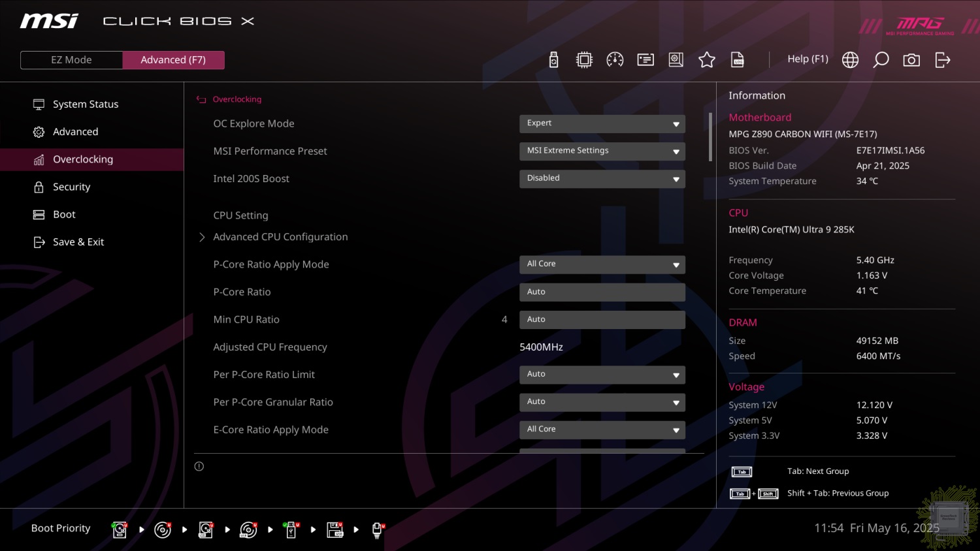Click the BIOS build date Apr 21, 2025
Image resolution: width=980 pixels, height=551 pixels.
point(883,166)
